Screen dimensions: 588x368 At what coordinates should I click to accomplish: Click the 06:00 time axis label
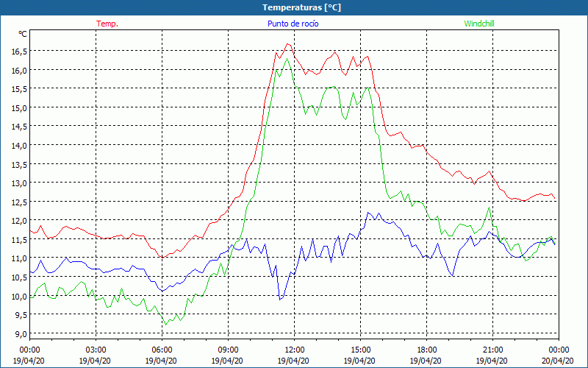(162, 350)
